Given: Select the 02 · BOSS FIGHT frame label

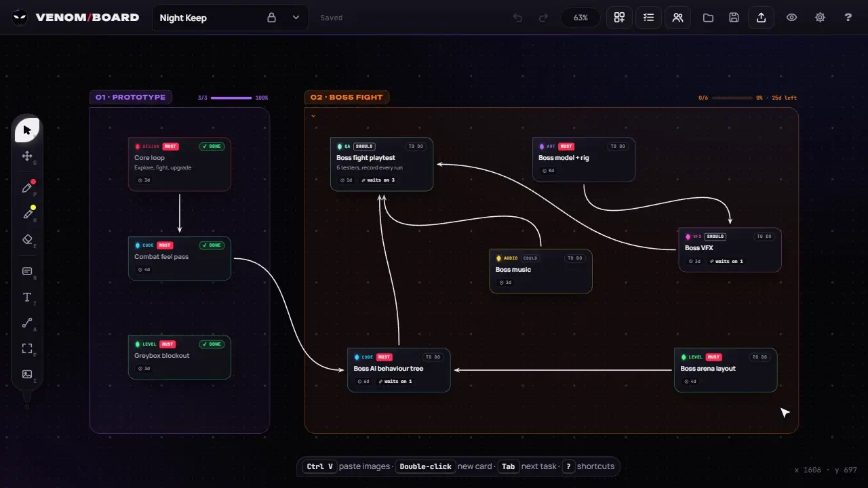Looking at the screenshot, I should coord(347,98).
